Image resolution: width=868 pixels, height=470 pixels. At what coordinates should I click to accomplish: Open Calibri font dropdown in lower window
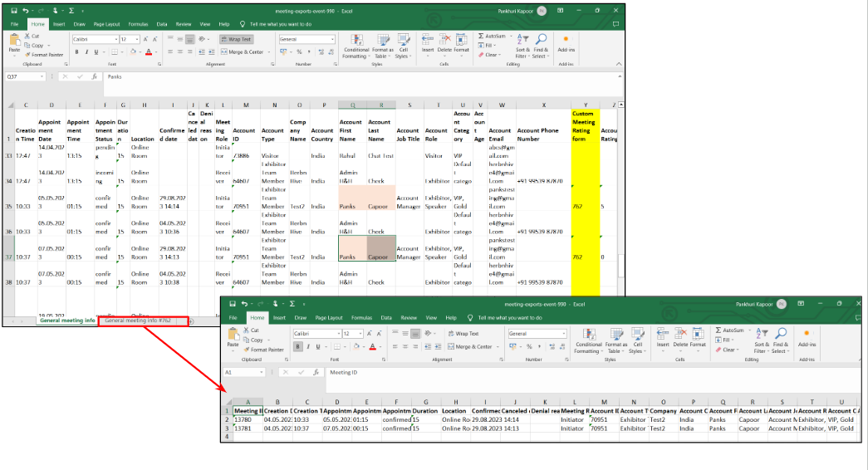pos(338,333)
